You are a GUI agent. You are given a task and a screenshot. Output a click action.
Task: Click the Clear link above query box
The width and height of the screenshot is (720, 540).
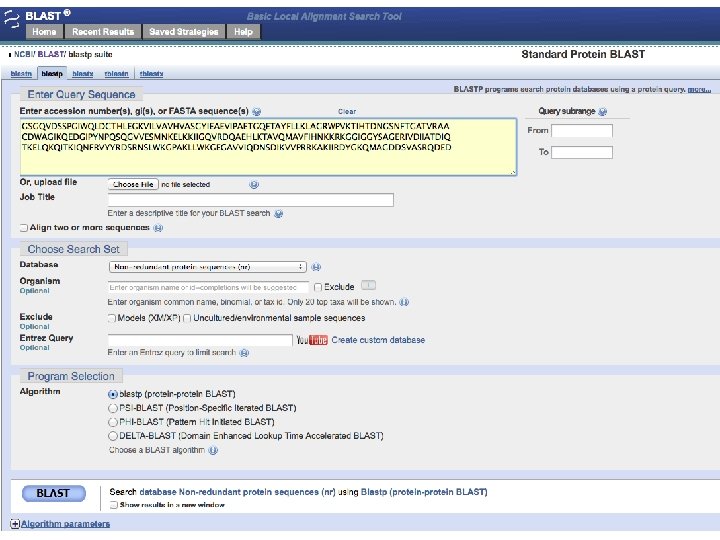click(347, 112)
